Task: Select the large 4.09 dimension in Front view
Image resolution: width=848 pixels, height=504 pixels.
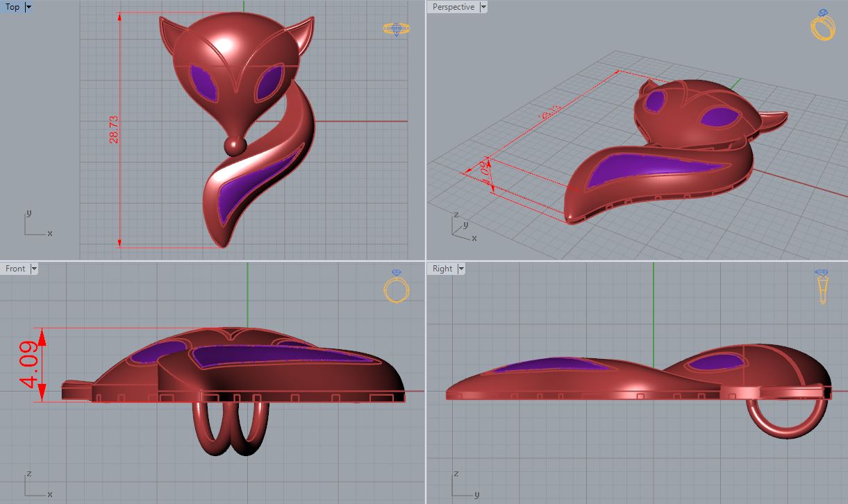Action: [28, 364]
